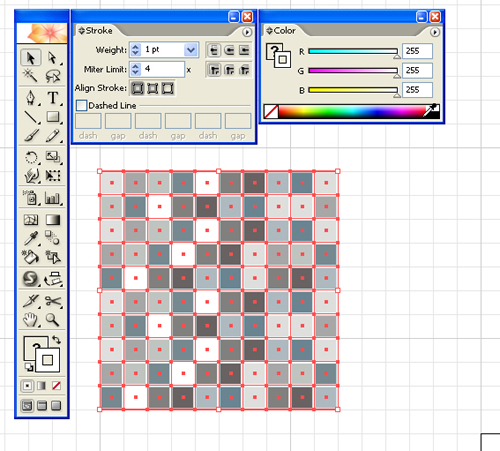
Task: Select the Live Paint Bucket tool
Action: (31, 257)
